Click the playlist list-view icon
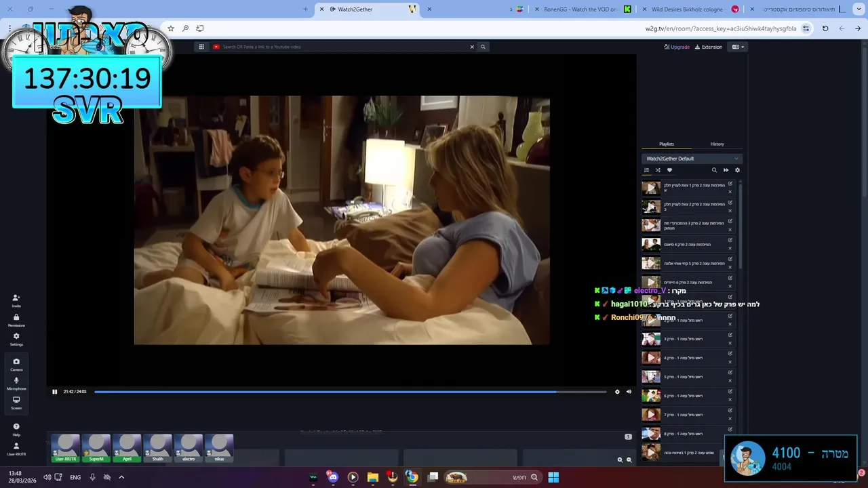The height and width of the screenshot is (488, 868). coord(646,170)
